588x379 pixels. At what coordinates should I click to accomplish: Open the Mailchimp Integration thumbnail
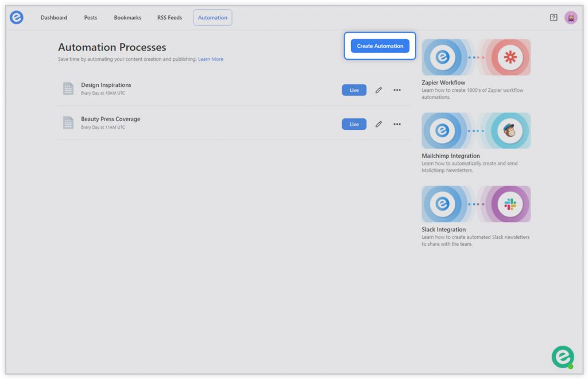[x=476, y=131]
